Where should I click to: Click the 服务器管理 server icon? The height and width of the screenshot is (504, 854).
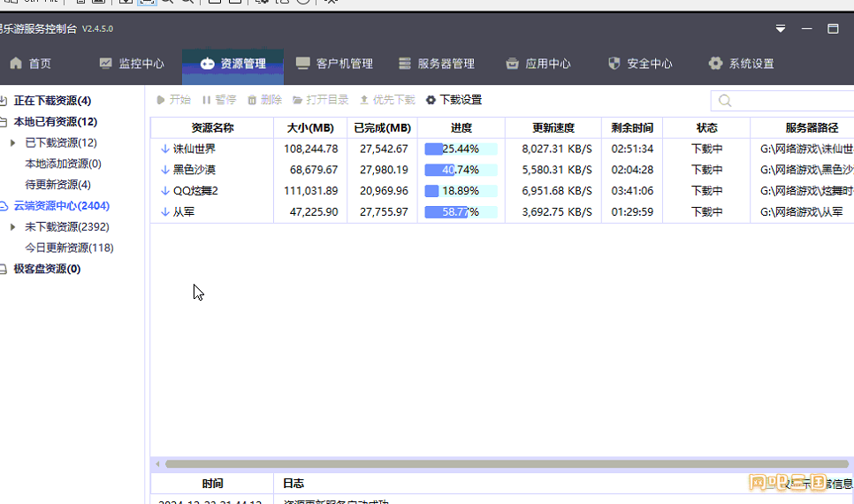tap(405, 64)
